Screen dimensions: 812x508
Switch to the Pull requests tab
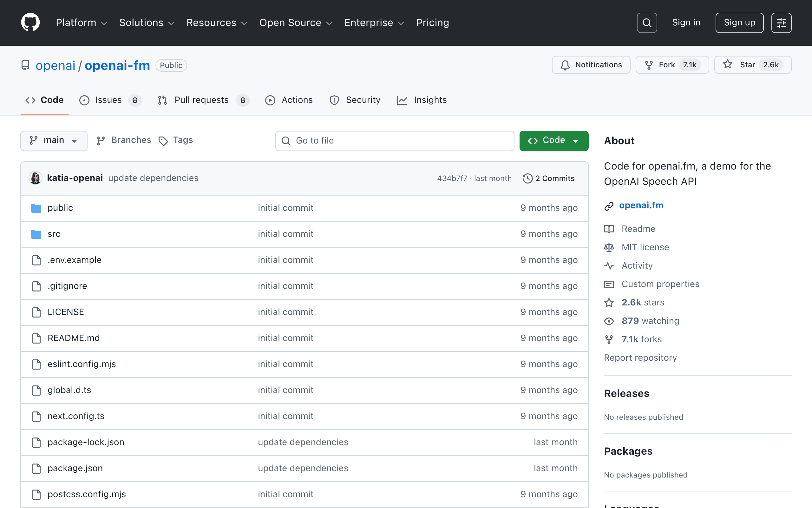point(204,100)
